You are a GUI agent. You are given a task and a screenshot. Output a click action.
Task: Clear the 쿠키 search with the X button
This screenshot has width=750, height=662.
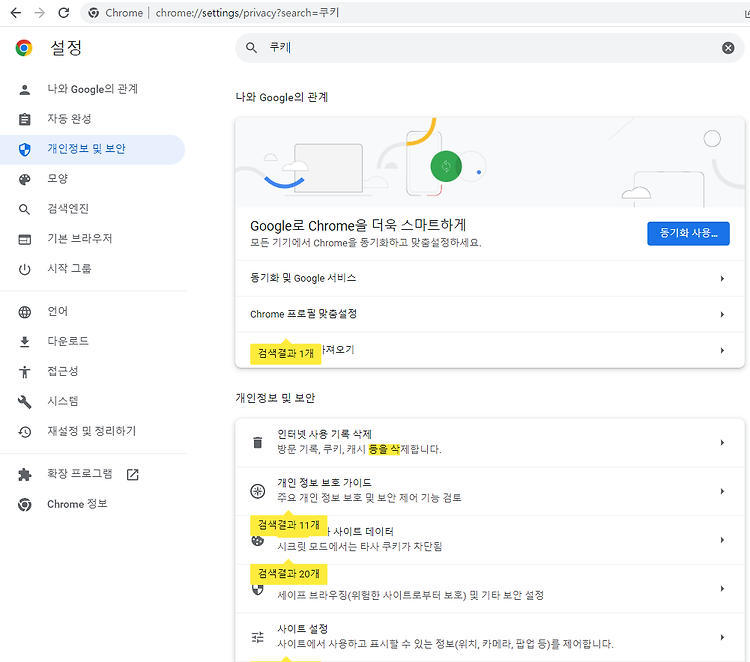coord(728,47)
